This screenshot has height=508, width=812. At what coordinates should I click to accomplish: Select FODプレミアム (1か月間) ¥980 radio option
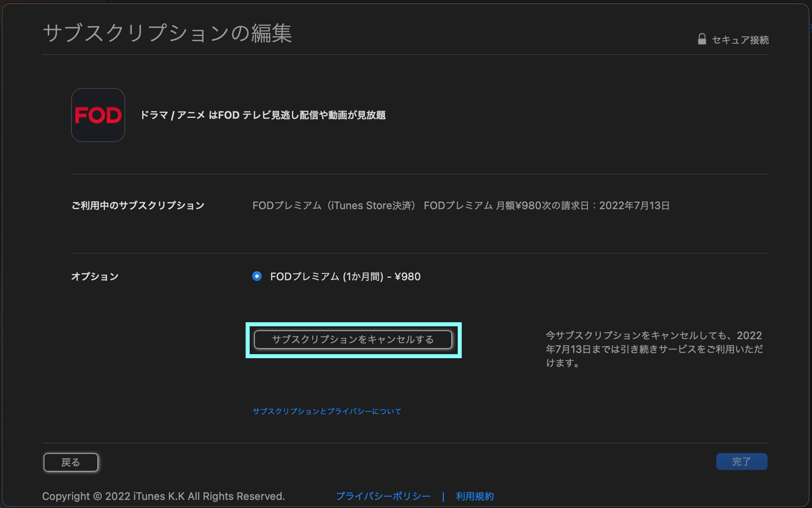(x=257, y=276)
